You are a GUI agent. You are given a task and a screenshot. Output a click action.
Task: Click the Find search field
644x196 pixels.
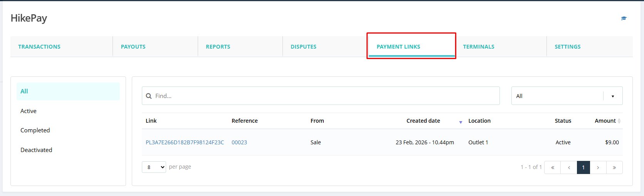(x=324, y=96)
